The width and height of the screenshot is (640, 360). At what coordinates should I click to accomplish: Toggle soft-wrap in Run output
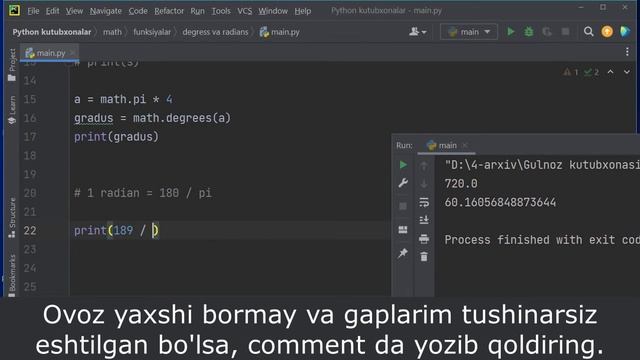(x=424, y=202)
